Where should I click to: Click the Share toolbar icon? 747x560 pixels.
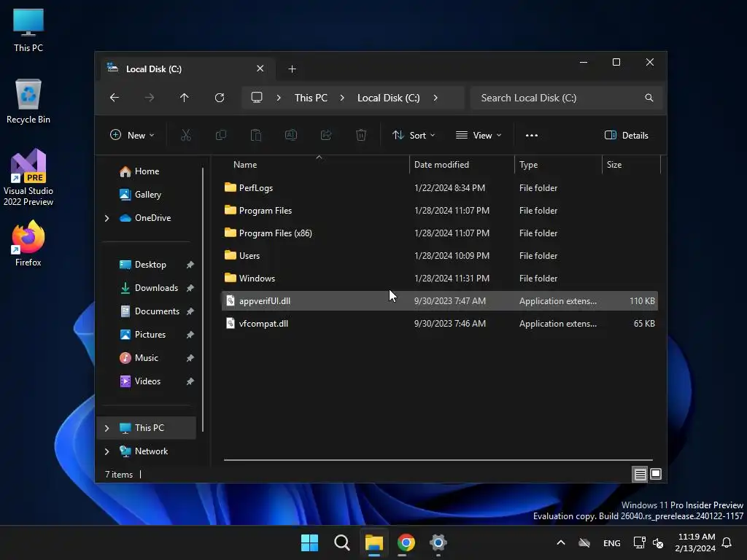326,135
